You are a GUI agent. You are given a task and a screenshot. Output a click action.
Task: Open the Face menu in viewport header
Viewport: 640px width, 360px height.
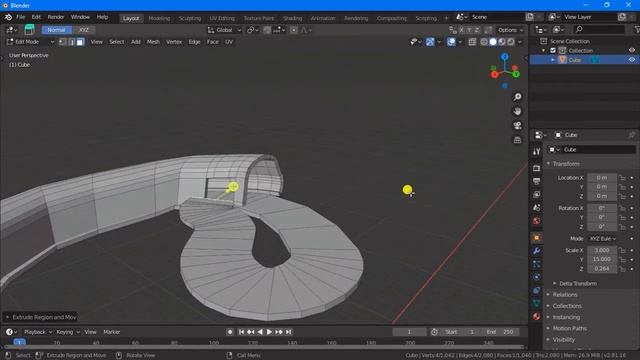pyautogui.click(x=213, y=42)
